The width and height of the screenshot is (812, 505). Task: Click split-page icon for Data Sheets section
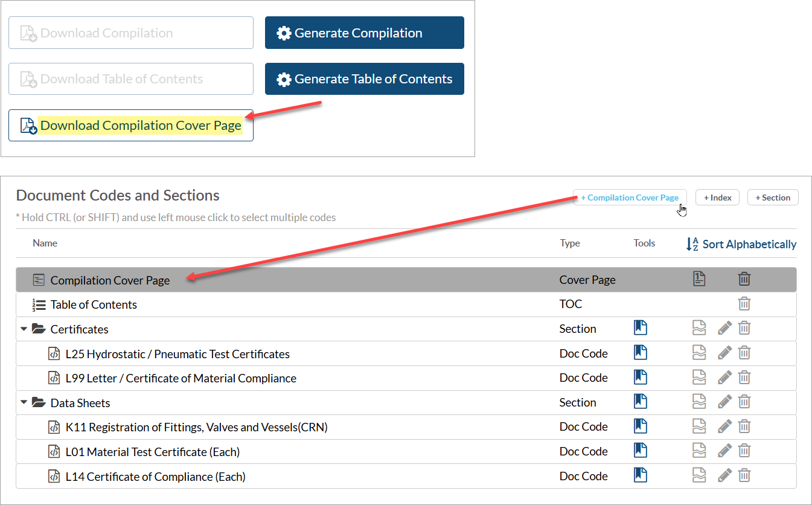(699, 401)
